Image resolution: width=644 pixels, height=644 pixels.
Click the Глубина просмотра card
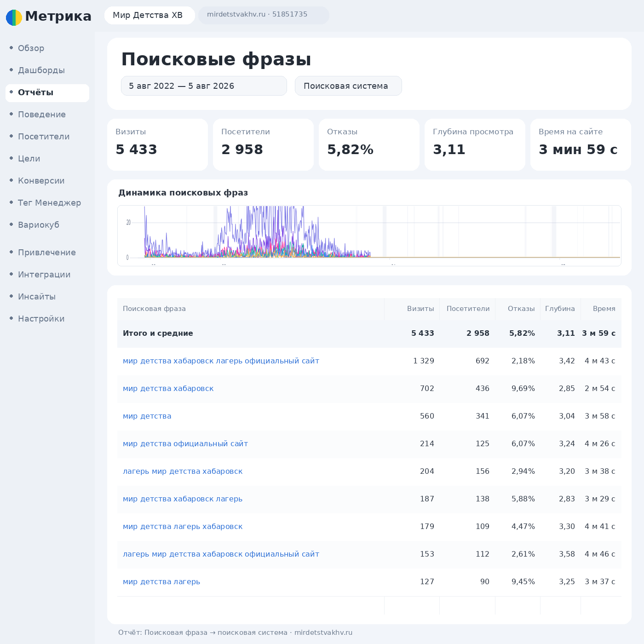(475, 144)
